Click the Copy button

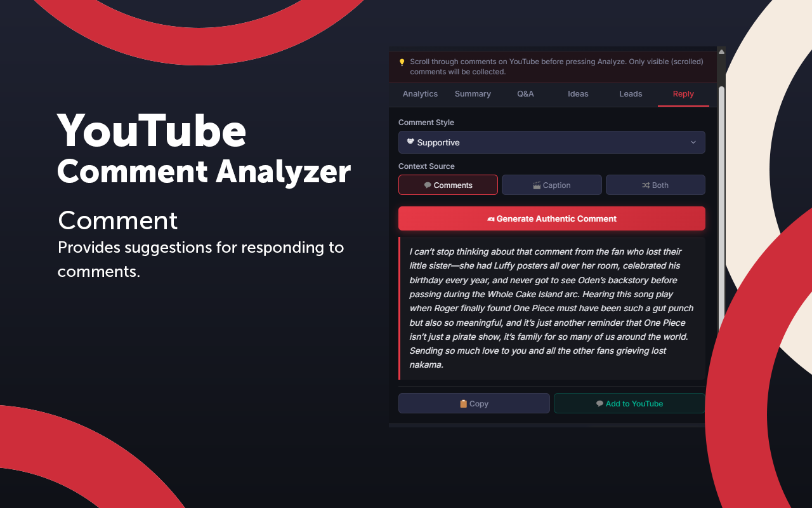click(474, 403)
